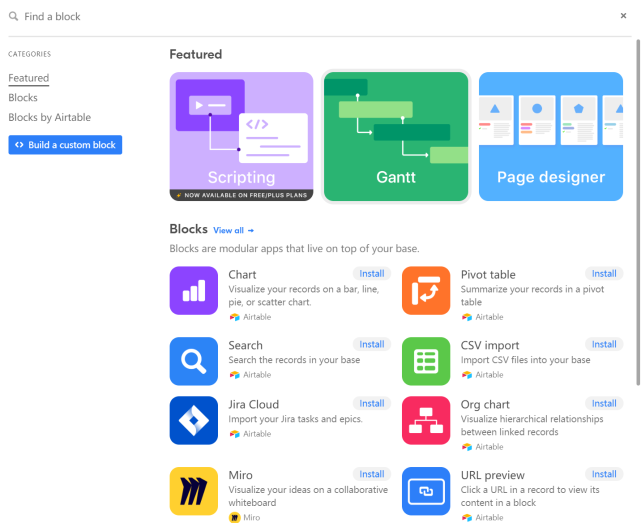Click Build a custom block button
The height and width of the screenshot is (523, 641).
coord(65,145)
